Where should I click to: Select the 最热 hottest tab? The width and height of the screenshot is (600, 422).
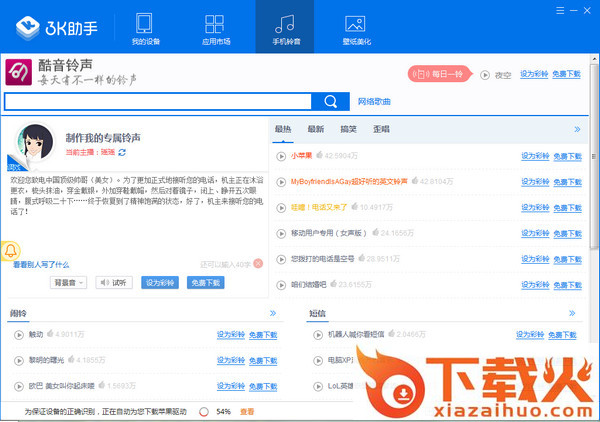283,129
